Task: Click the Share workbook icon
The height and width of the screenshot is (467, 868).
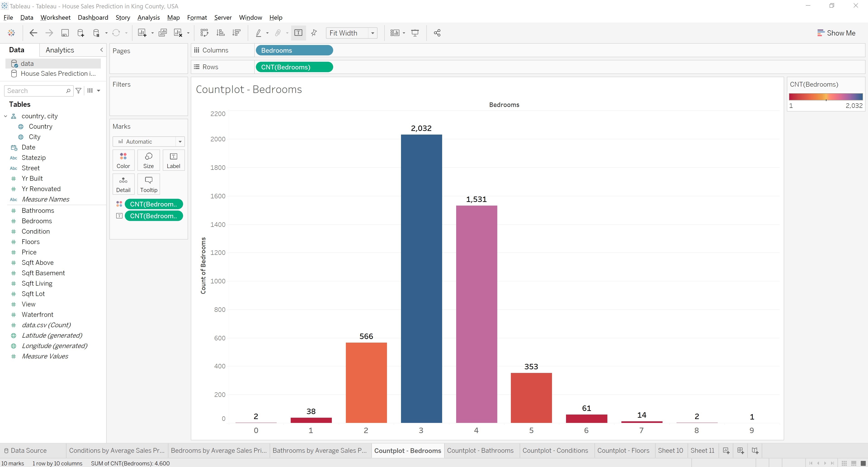Action: pyautogui.click(x=437, y=33)
